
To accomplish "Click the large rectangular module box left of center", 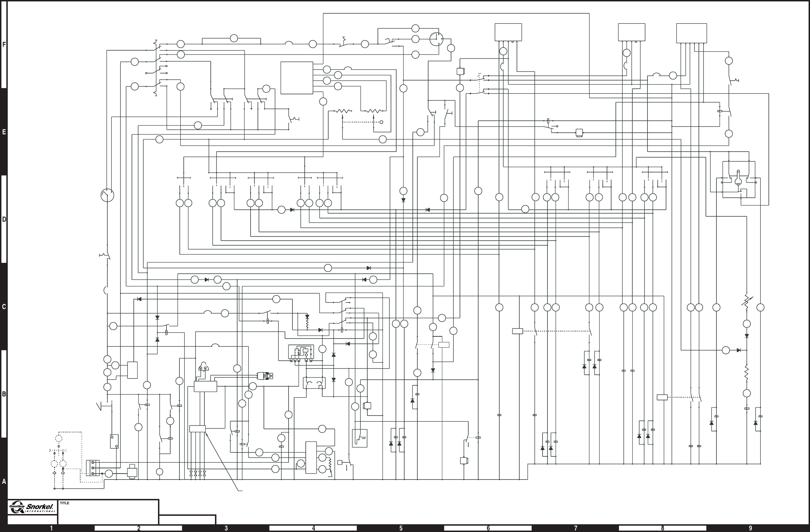I will 297,78.
